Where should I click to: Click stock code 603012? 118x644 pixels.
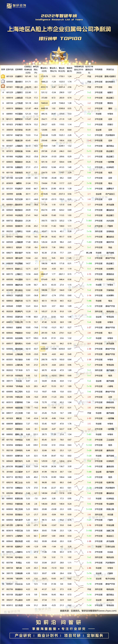tap(10, 605)
